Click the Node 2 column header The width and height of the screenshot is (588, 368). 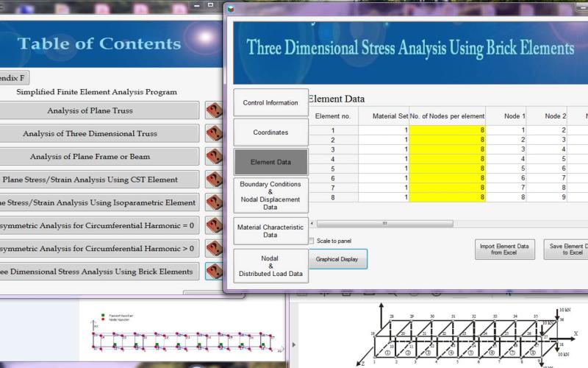[x=547, y=116]
